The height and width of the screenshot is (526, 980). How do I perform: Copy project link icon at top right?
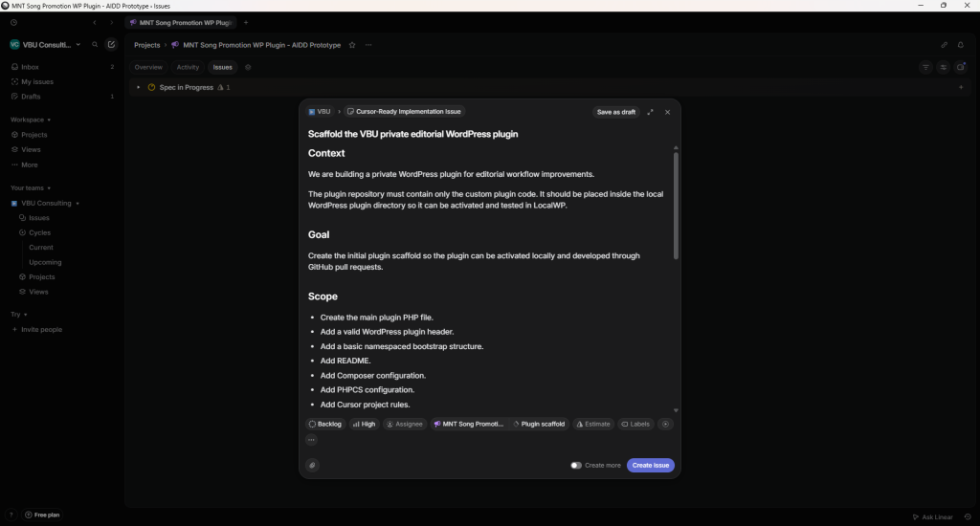click(945, 45)
